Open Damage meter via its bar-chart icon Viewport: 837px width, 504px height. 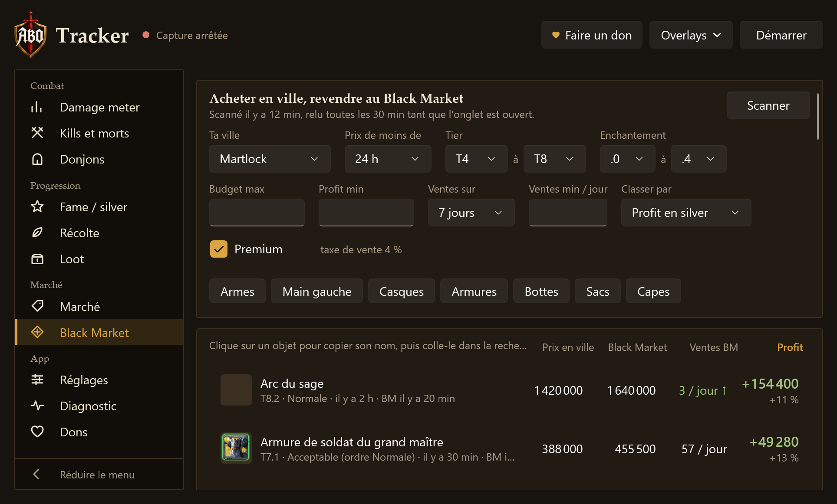pos(37,107)
